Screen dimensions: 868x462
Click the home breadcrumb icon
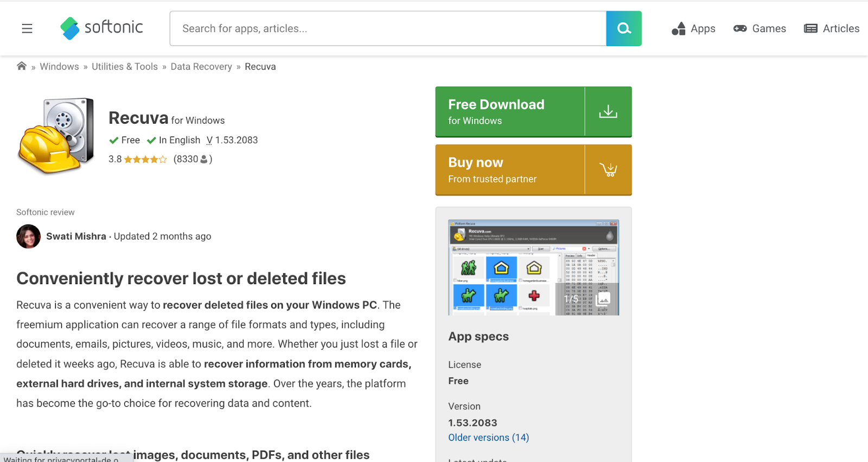pyautogui.click(x=22, y=66)
